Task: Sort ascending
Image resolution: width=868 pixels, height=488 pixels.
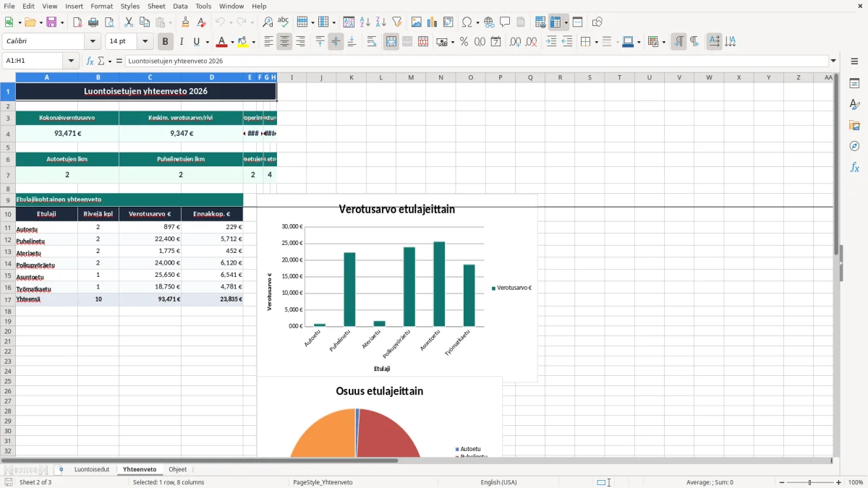Action: click(x=365, y=22)
